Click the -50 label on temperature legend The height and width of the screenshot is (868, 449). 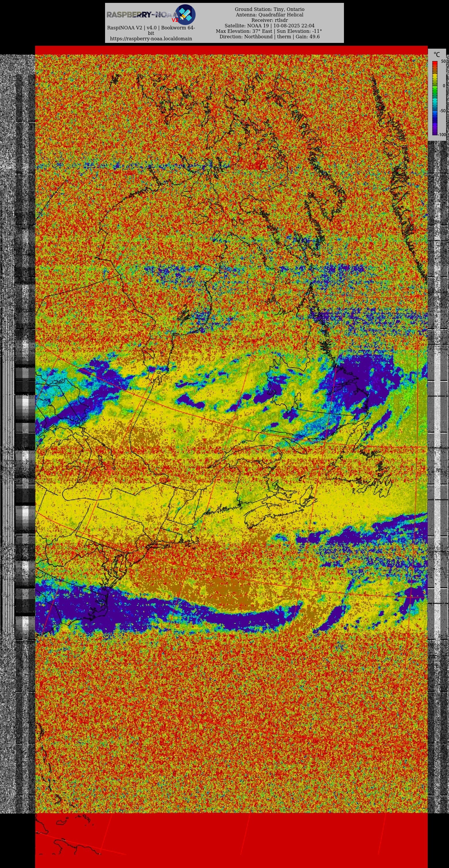(443, 111)
